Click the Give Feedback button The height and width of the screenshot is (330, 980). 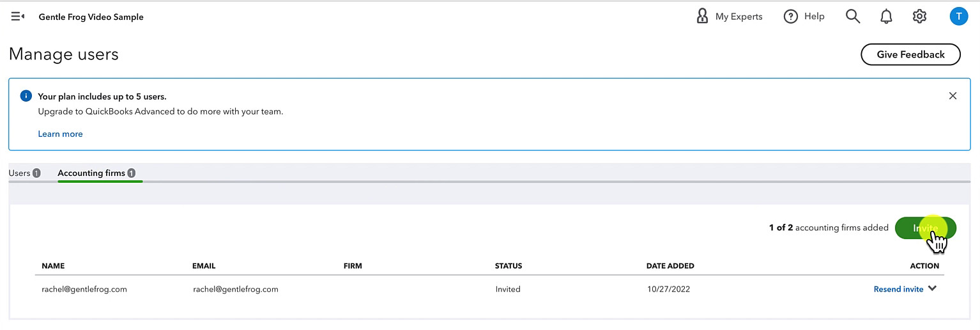click(910, 54)
